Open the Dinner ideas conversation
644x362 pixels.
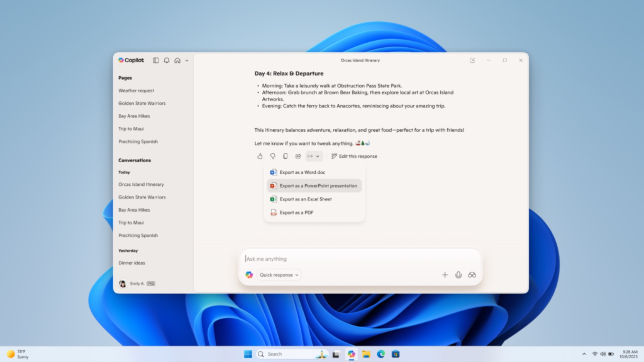tap(131, 263)
